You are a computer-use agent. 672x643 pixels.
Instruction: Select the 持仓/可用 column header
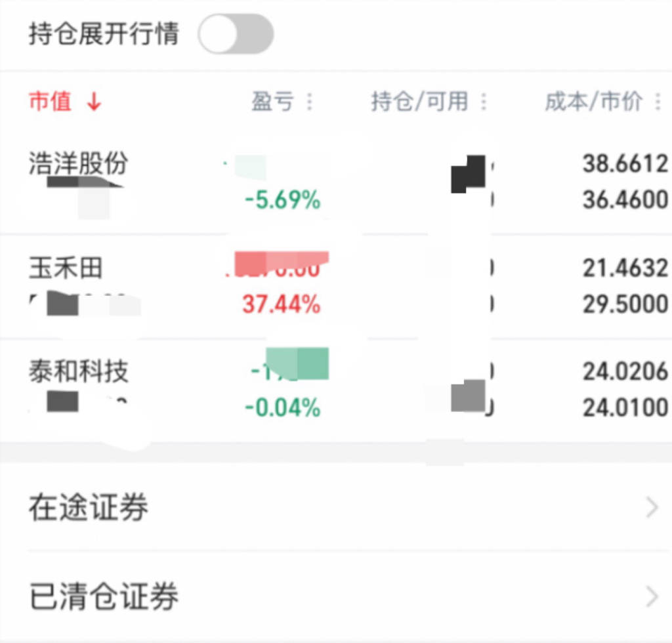click(x=419, y=102)
